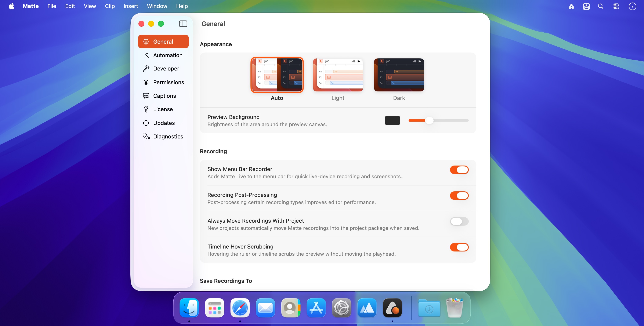Image resolution: width=644 pixels, height=326 pixels.
Task: Click the 'General' title at window top
Action: pos(213,24)
